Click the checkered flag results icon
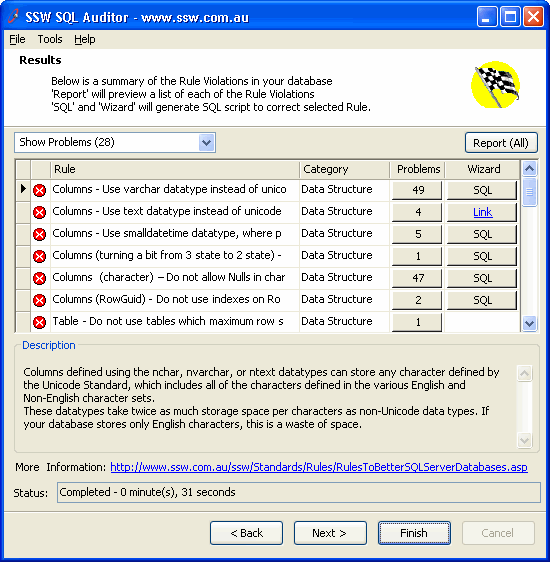The height and width of the screenshot is (562, 550). click(x=496, y=85)
